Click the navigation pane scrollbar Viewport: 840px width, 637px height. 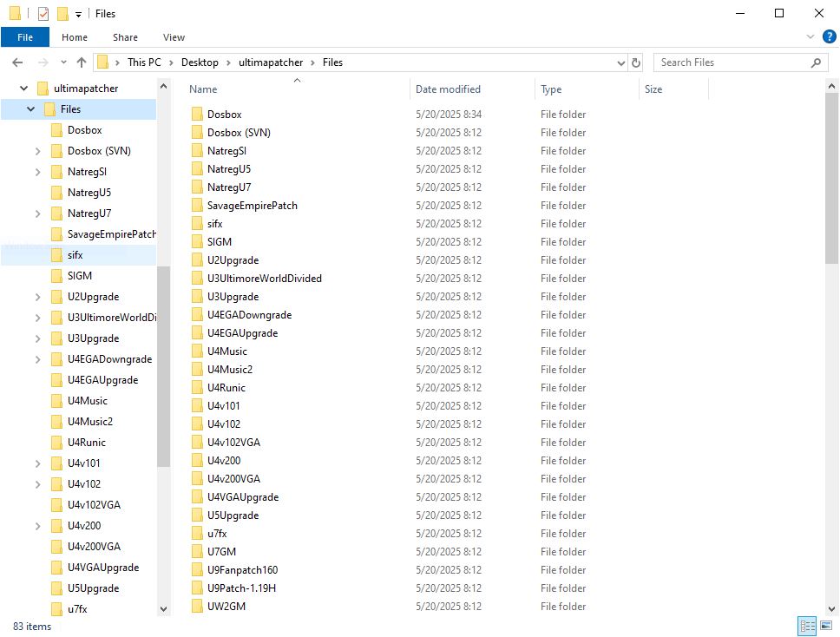coord(163,366)
